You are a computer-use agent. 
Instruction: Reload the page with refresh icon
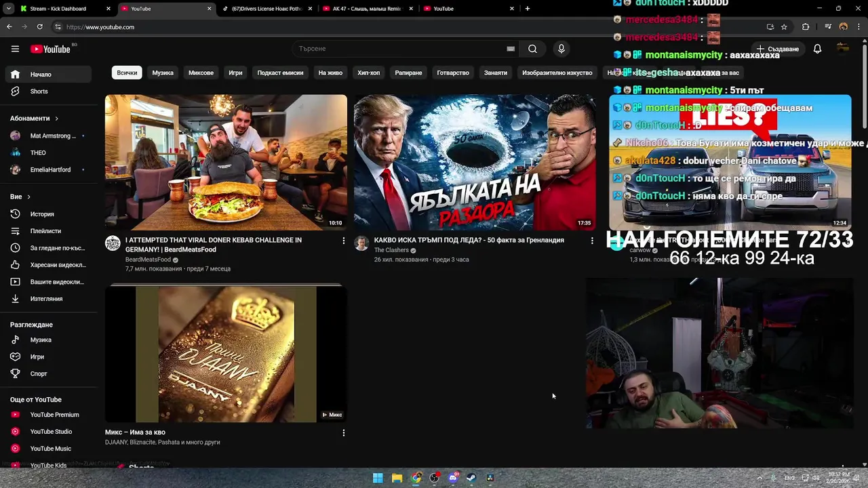pos(39,27)
